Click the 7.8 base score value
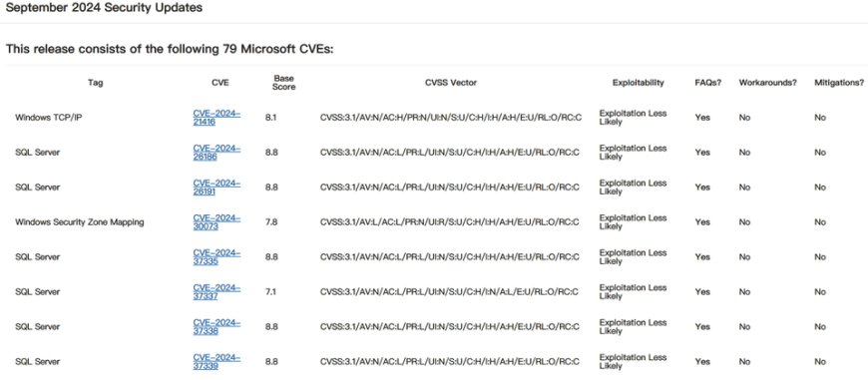This screenshot has width=868, height=380. tap(270, 221)
